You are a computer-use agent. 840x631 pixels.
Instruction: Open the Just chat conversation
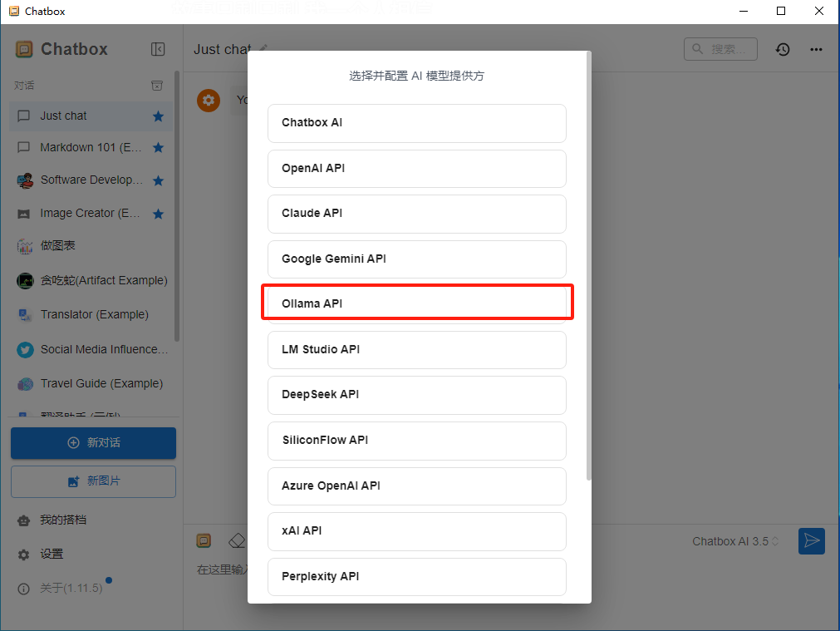tap(91, 116)
